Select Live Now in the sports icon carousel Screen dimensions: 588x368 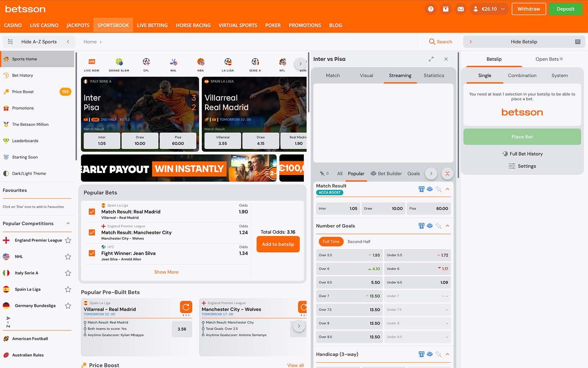click(92, 65)
